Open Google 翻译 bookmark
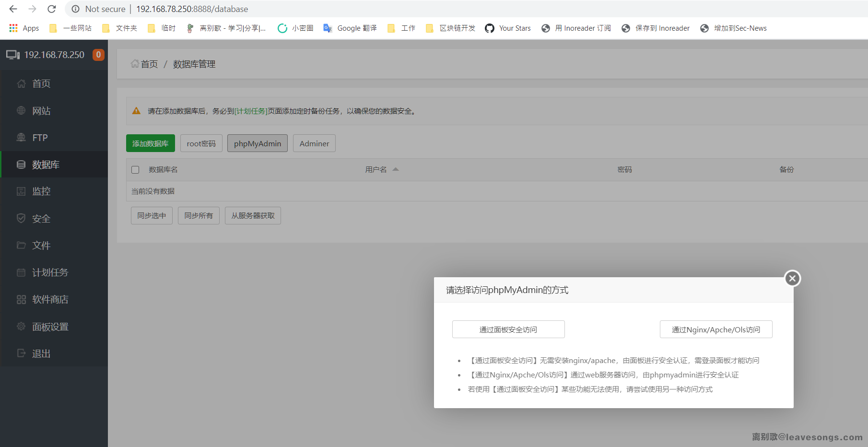 [350, 28]
